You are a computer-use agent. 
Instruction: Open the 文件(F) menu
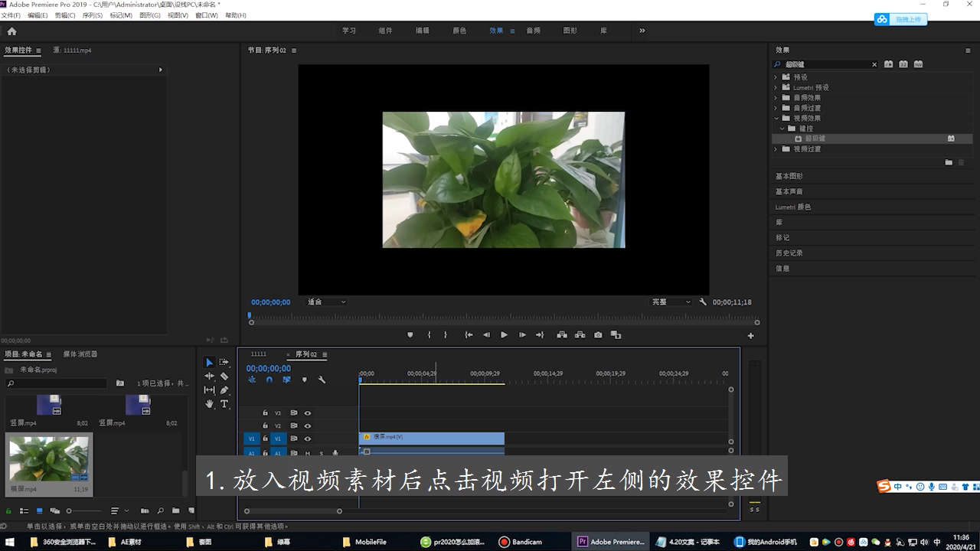tap(11, 15)
